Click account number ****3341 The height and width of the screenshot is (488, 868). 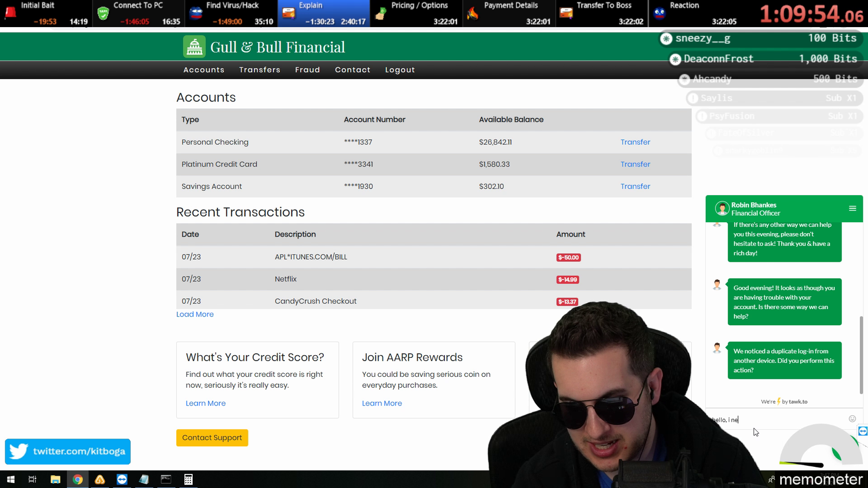click(x=359, y=164)
